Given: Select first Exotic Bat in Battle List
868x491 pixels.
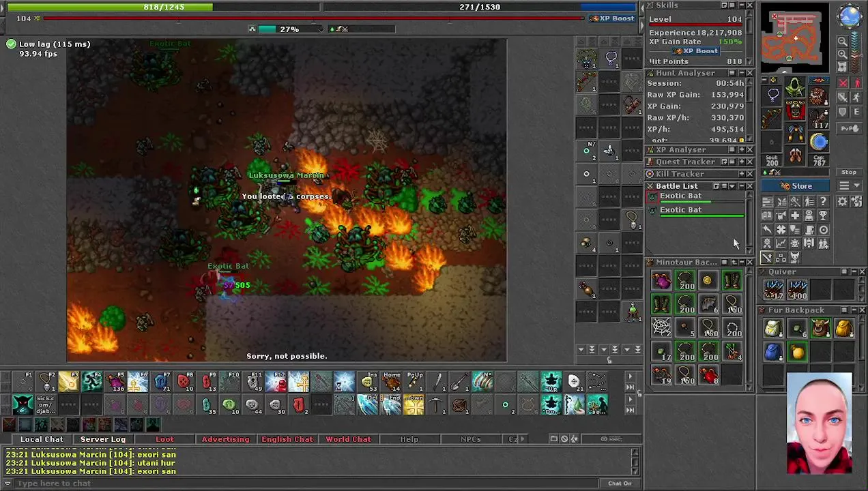Looking at the screenshot, I should tap(696, 197).
